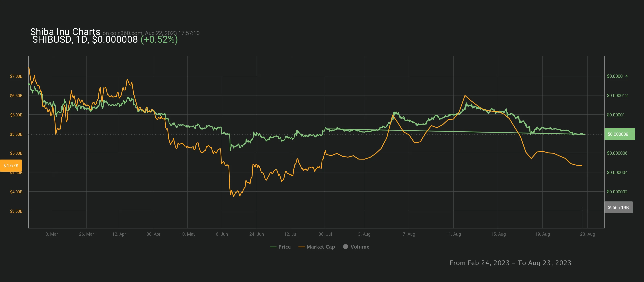Toggle the Market Cap legend item
Screen dimensions: 644x282
pos(321,247)
